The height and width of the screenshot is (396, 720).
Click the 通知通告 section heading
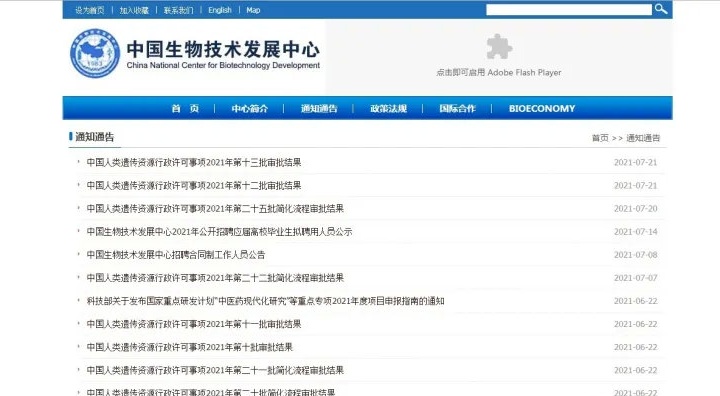95,137
